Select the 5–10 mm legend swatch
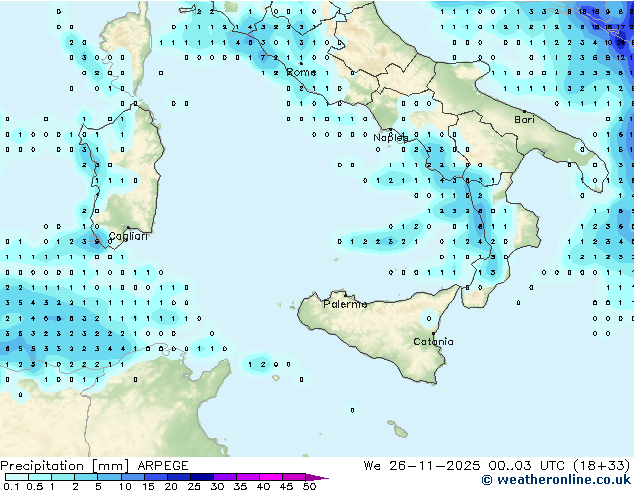This screenshot has width=634, height=490. click(109, 477)
